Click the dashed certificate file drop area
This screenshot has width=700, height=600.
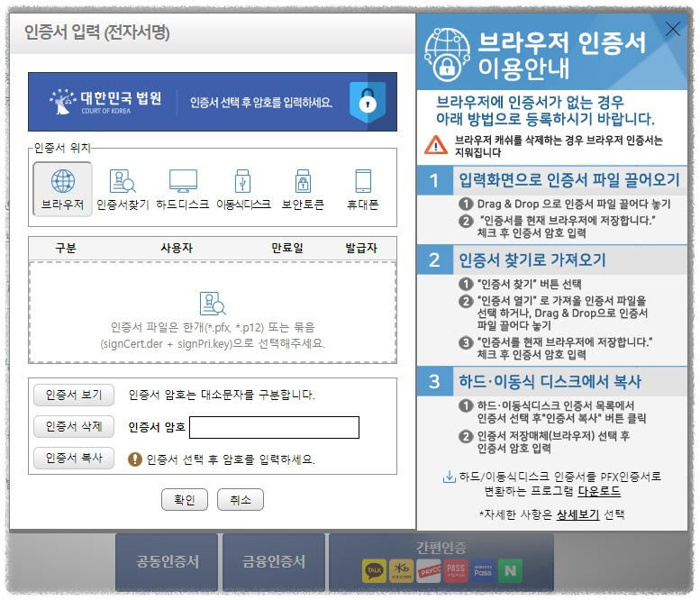213,313
